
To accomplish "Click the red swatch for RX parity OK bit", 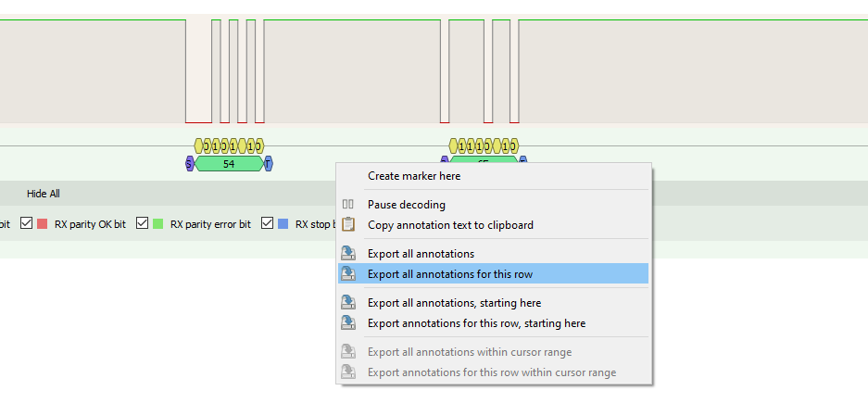I will pos(42,224).
